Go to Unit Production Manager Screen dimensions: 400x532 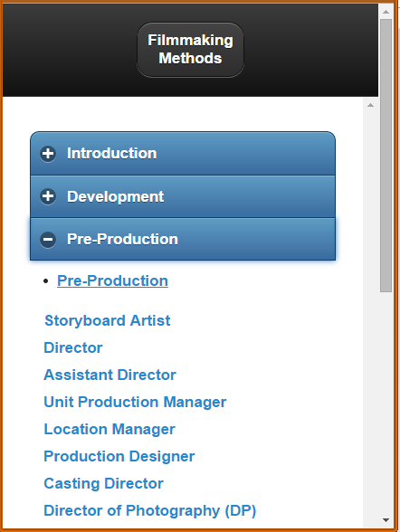point(135,402)
